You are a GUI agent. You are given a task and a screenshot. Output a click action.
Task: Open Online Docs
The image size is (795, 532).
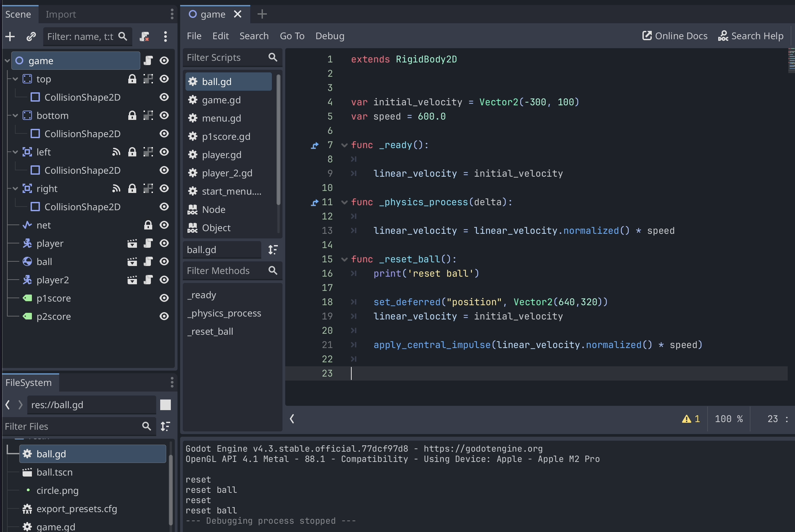pos(675,36)
